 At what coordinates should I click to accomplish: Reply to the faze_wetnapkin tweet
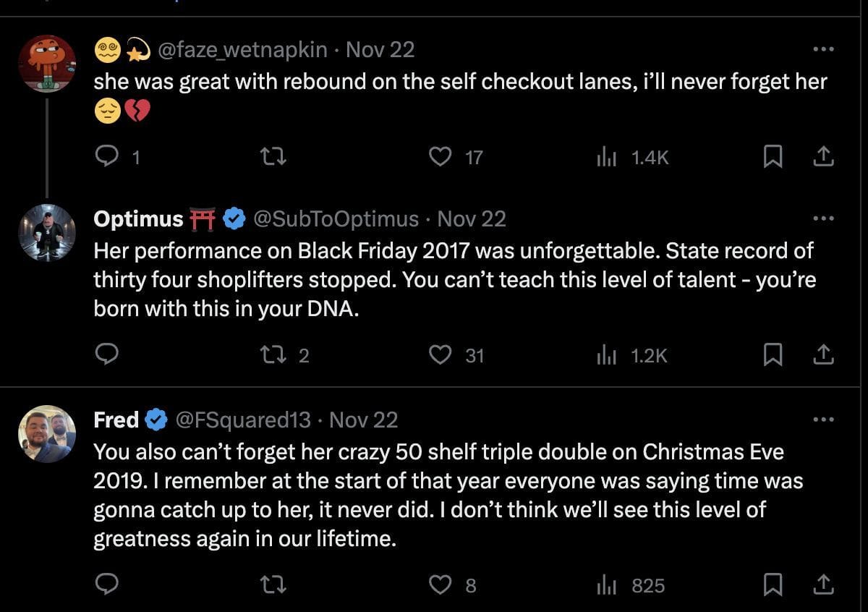[x=106, y=156]
